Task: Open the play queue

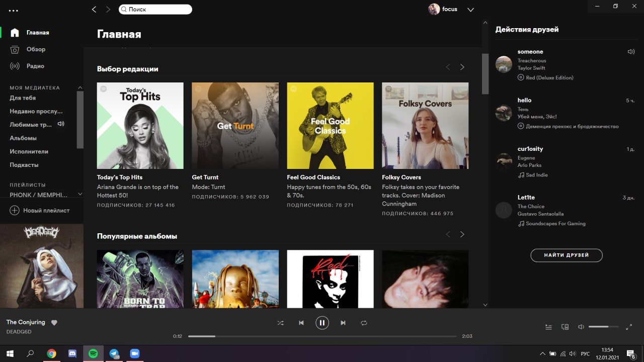Action: click(x=548, y=327)
